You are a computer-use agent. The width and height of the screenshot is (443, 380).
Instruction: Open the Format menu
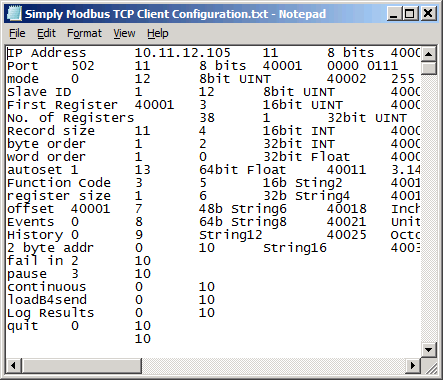[84, 33]
